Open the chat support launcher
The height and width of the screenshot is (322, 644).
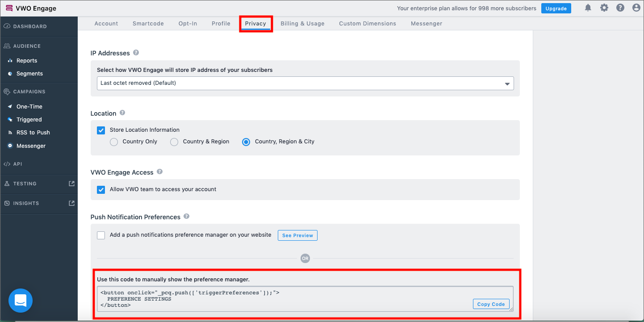pyautogui.click(x=21, y=301)
